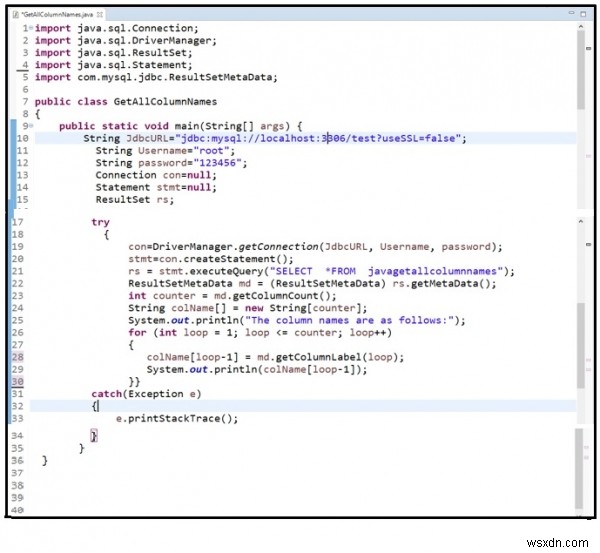Click the vertical scrollbar thumb beside the import lines
600x553 pixels.
click(580, 70)
